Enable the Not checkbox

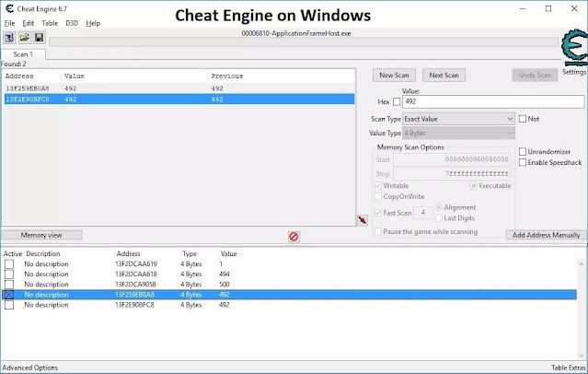coord(523,119)
